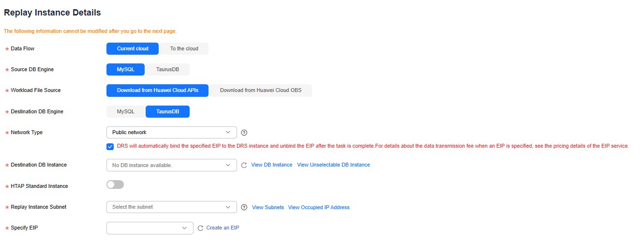Open View Unselectable DB Instance link
The width and height of the screenshot is (644, 246).
tap(333, 165)
